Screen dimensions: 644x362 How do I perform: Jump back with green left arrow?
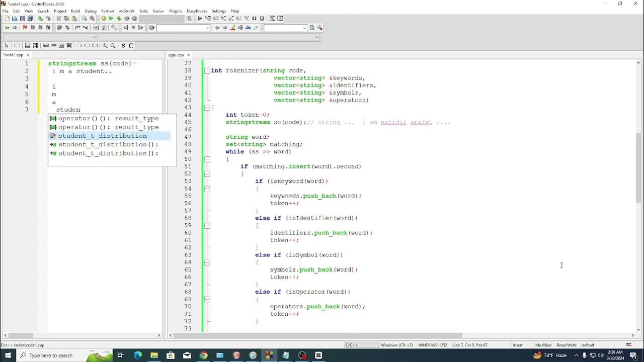(x=7, y=28)
